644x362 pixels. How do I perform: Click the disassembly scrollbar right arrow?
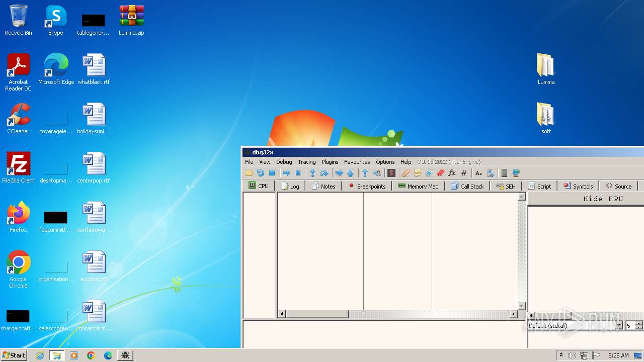(514, 314)
